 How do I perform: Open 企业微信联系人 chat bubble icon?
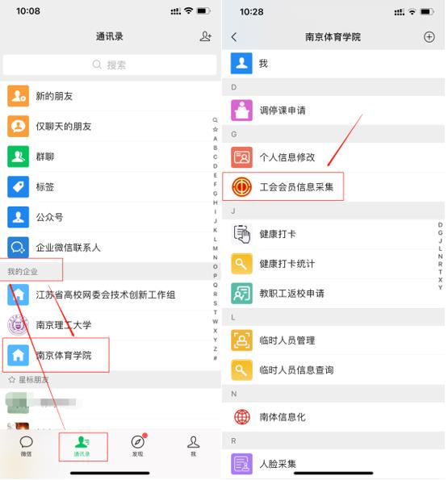pos(18,248)
